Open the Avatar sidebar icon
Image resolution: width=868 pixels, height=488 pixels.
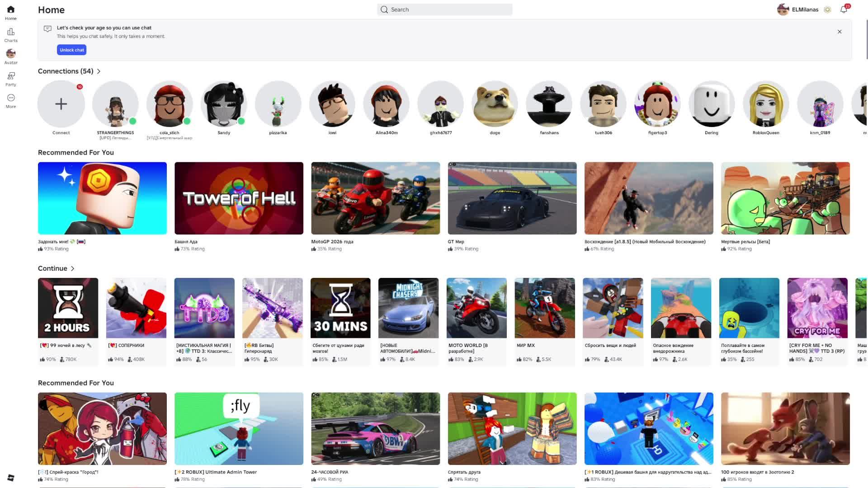[x=11, y=56]
